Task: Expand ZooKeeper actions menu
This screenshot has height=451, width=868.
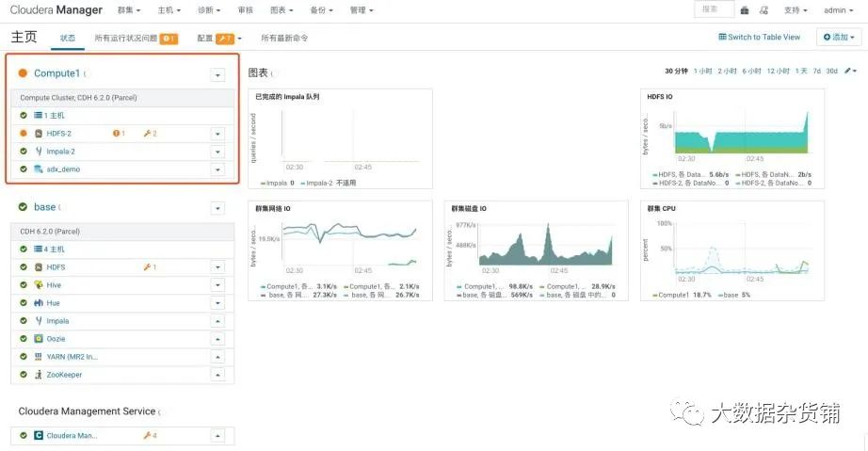Action: 217,375
